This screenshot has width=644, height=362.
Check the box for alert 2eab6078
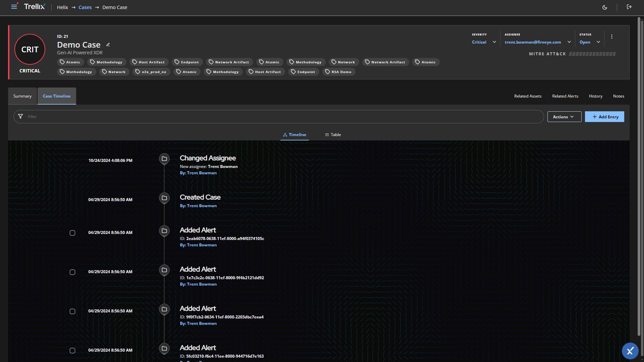72,233
